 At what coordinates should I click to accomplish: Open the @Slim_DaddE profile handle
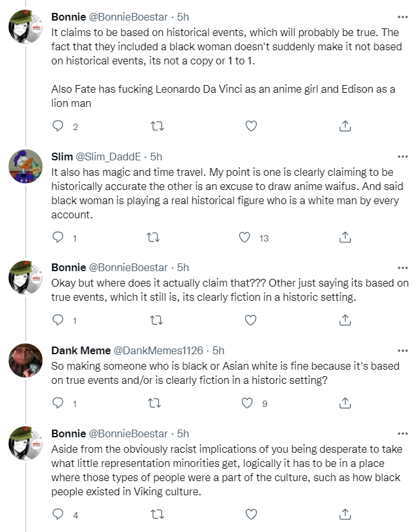point(108,157)
